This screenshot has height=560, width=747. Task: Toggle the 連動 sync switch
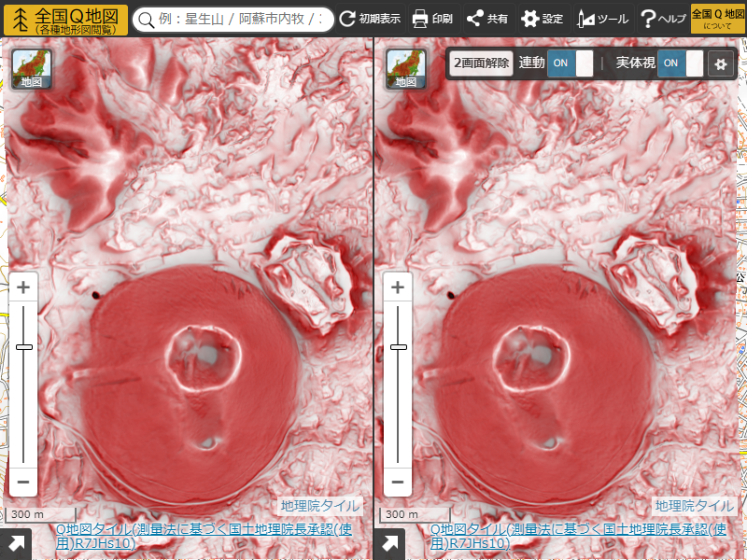571,63
